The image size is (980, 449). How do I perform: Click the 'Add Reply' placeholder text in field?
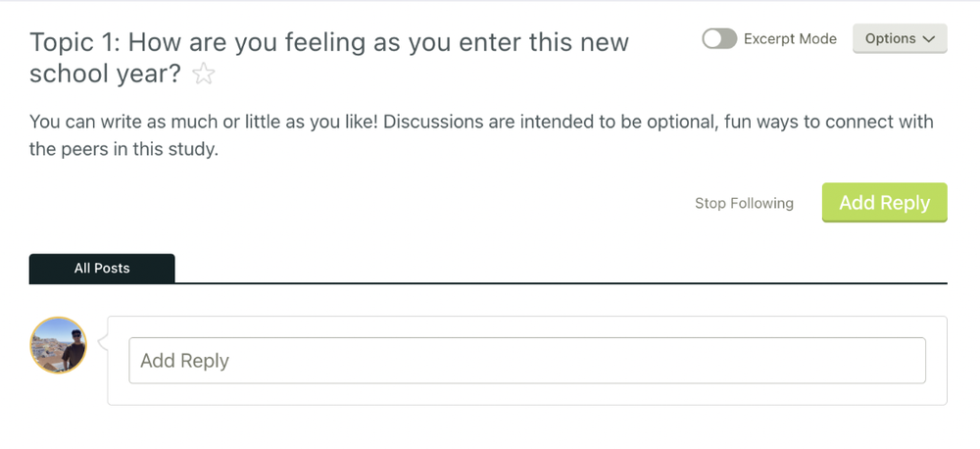click(184, 361)
